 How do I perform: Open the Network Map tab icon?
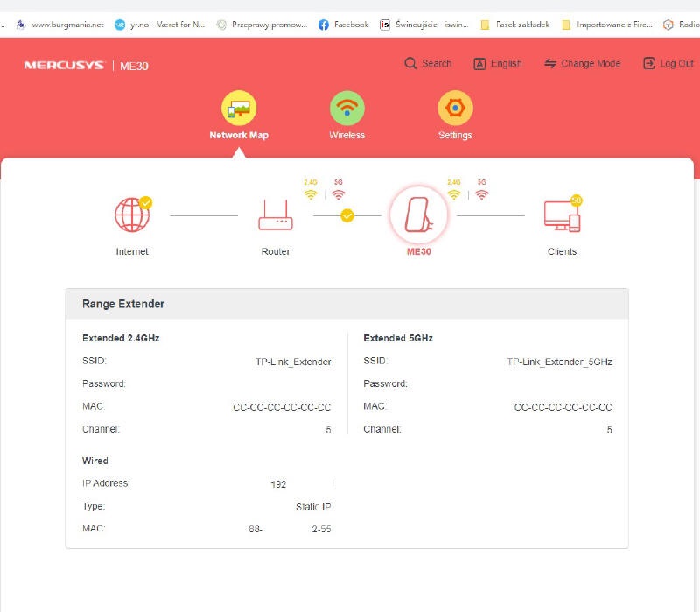tap(239, 108)
